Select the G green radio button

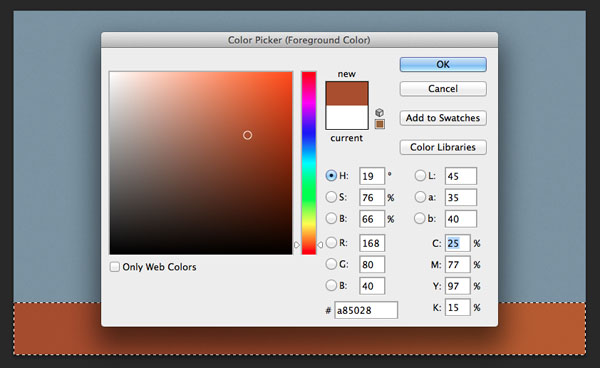[x=331, y=264]
